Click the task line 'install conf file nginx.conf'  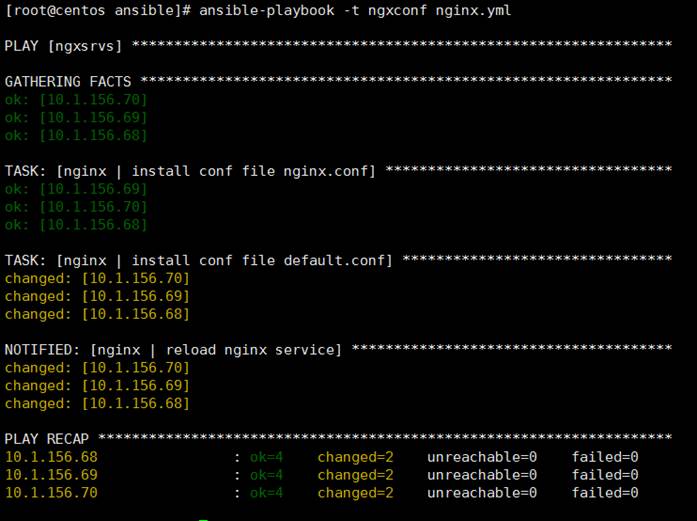(338, 171)
